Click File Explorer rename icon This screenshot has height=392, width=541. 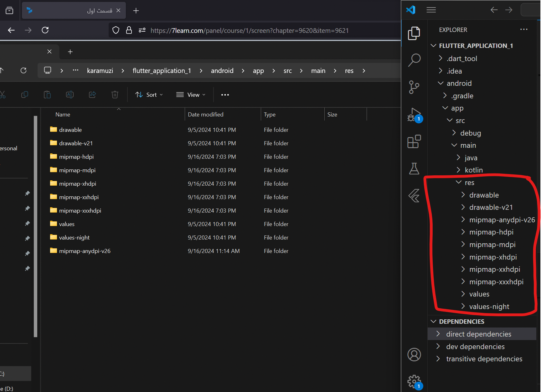pyautogui.click(x=70, y=95)
